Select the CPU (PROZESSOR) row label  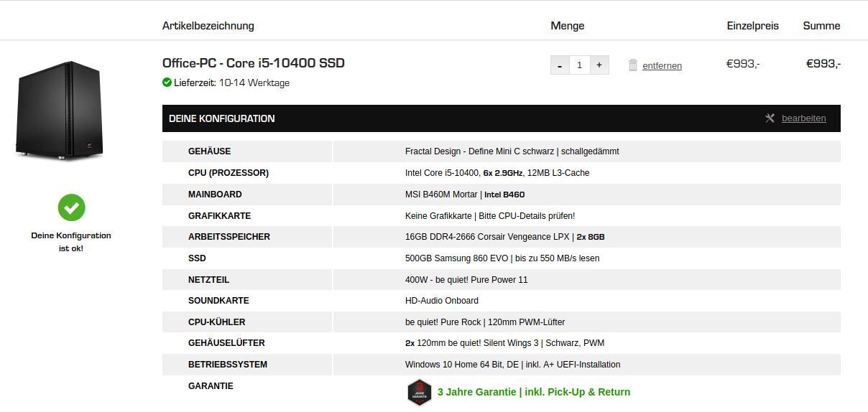pos(228,173)
